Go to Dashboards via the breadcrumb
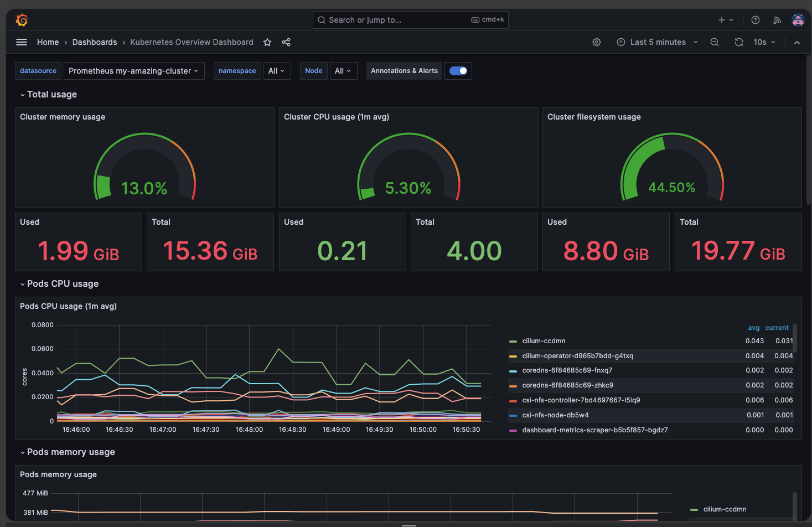 point(95,42)
